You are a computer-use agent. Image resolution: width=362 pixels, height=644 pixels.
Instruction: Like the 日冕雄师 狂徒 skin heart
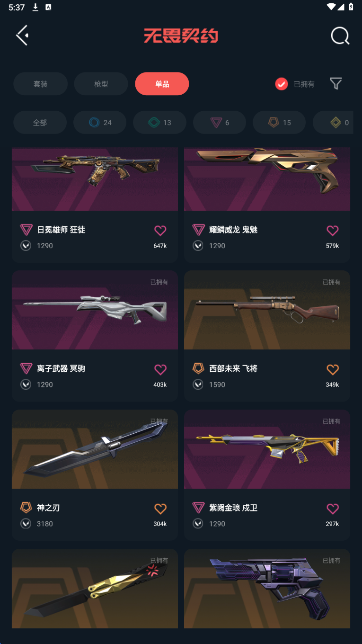[x=160, y=231]
